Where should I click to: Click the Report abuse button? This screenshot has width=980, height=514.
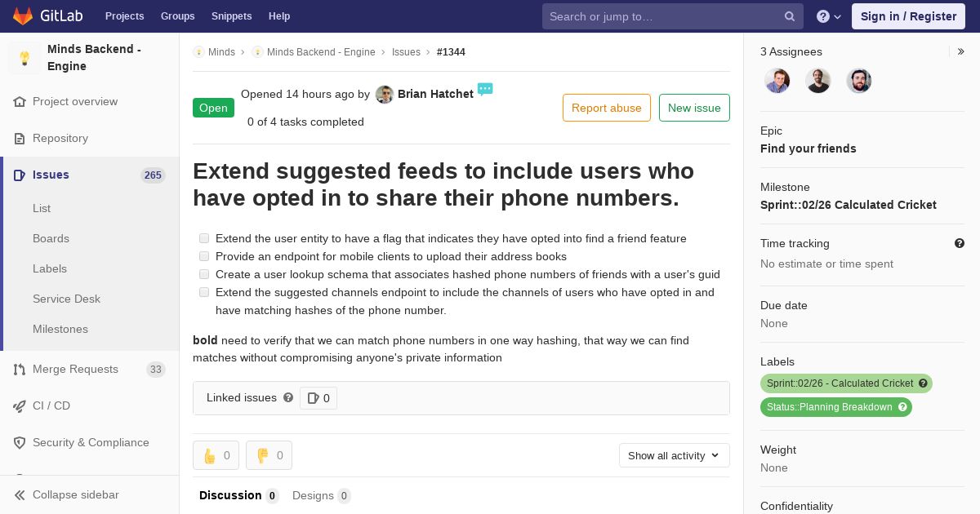coord(606,108)
